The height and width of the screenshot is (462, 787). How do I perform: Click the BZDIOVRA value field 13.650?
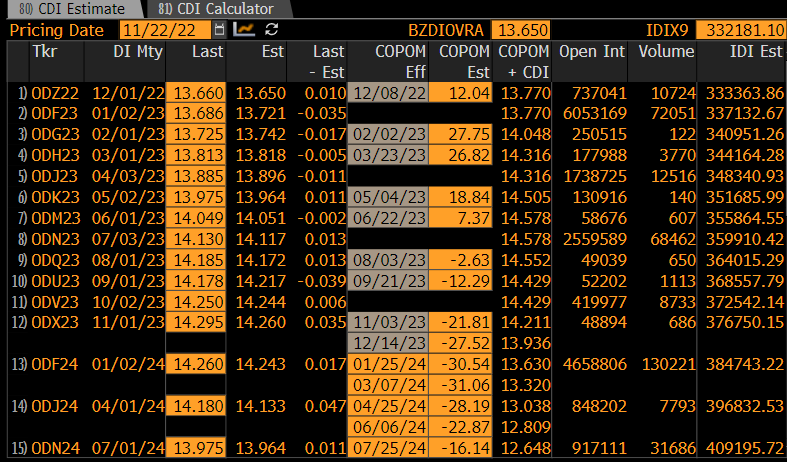[x=521, y=30]
